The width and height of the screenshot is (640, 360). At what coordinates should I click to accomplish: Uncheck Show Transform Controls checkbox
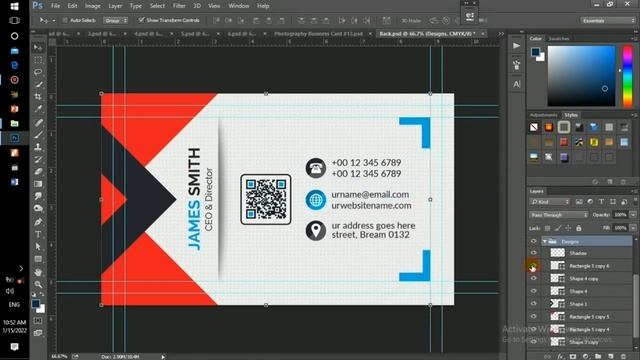[141, 20]
